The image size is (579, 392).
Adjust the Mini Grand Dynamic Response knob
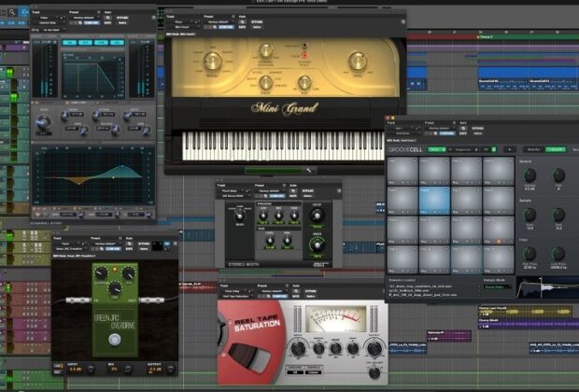tap(265, 49)
